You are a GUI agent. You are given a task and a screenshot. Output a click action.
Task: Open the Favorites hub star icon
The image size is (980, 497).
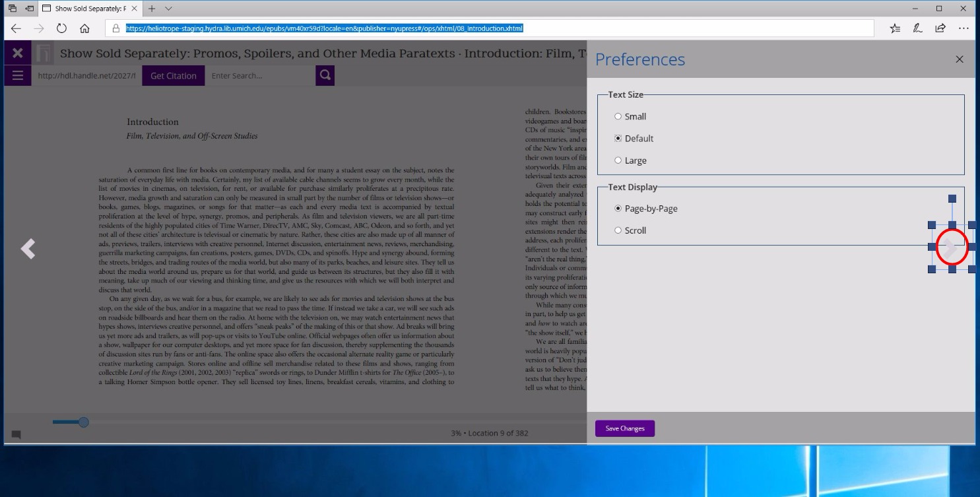pyautogui.click(x=894, y=28)
